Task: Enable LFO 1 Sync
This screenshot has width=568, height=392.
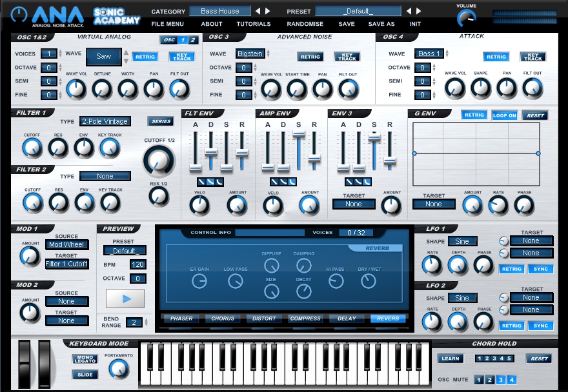Action: pos(541,269)
